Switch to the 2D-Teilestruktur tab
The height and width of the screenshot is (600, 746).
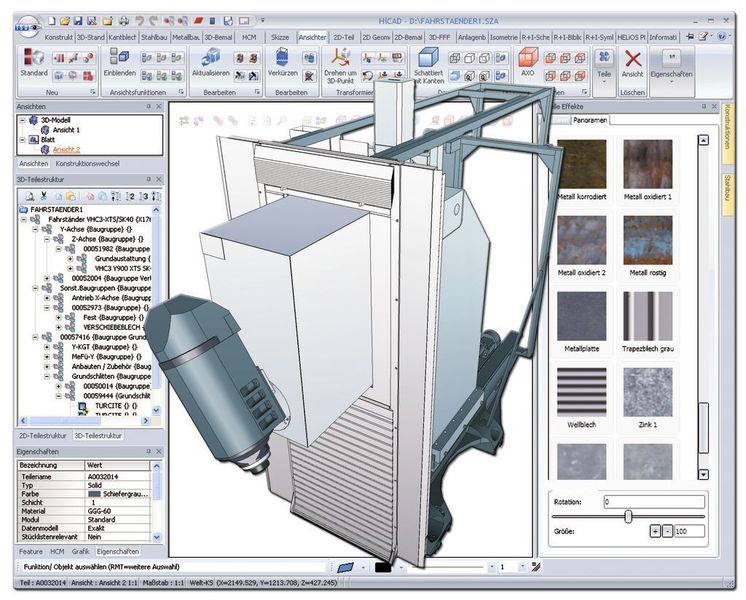click(x=43, y=435)
